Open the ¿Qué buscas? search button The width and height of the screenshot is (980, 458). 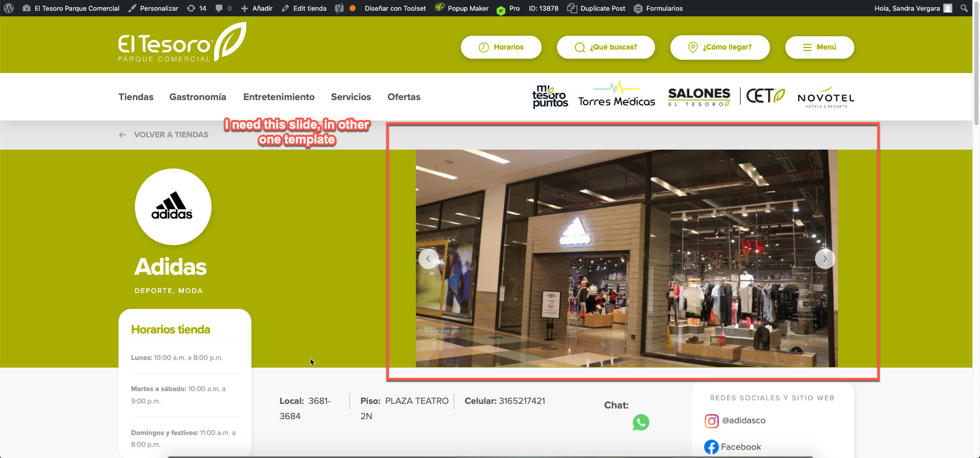pyautogui.click(x=606, y=47)
